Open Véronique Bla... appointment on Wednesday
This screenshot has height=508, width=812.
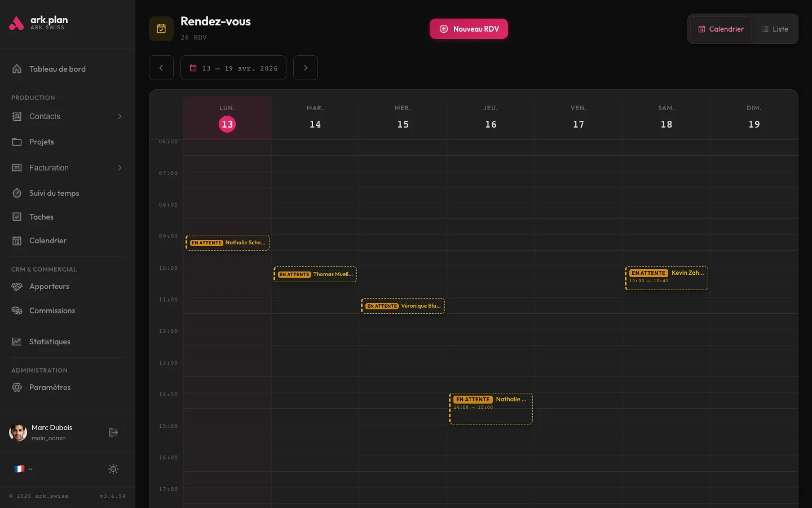tap(403, 306)
